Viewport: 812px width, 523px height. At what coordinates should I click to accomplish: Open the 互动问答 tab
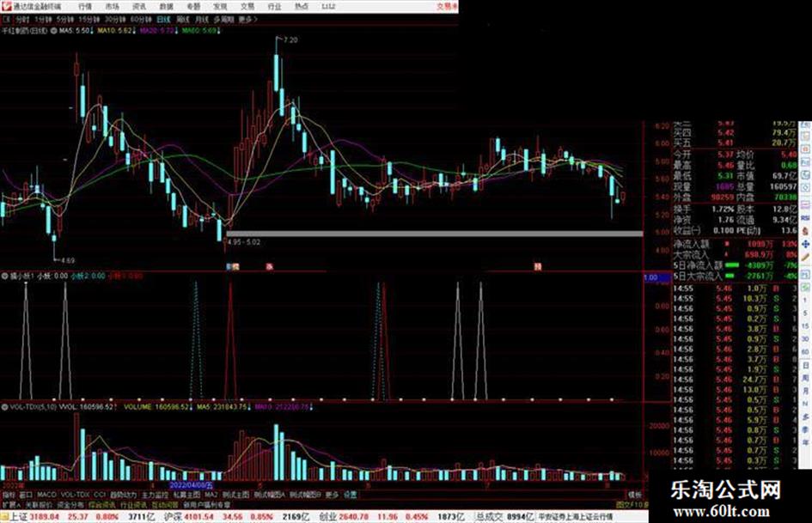tap(165, 504)
